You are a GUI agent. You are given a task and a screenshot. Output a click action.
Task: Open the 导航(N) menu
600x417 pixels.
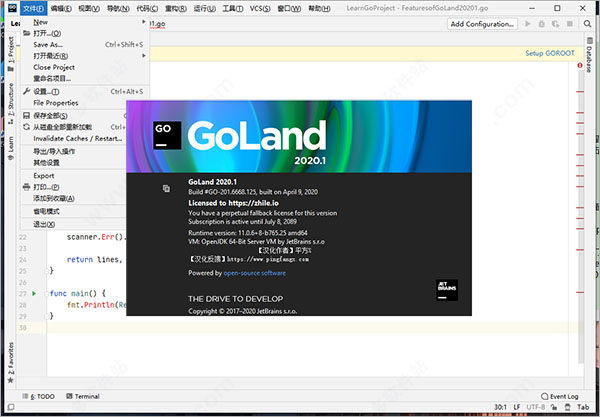(x=118, y=8)
